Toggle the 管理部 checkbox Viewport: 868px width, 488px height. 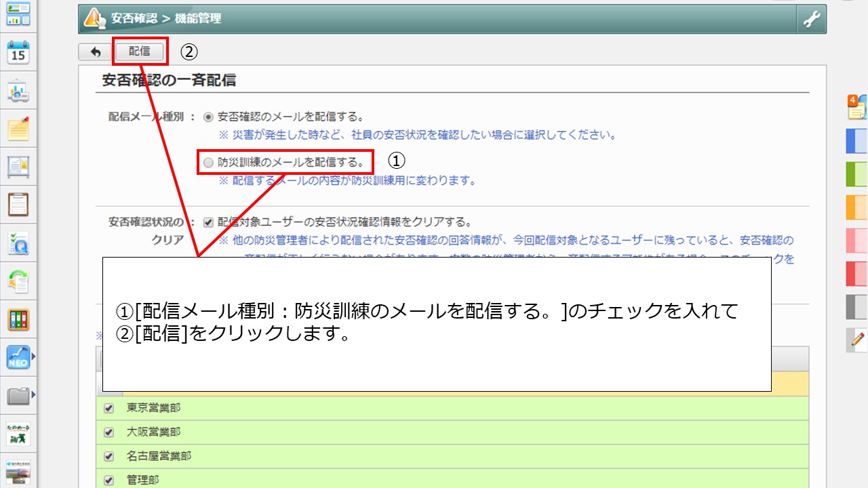108,481
